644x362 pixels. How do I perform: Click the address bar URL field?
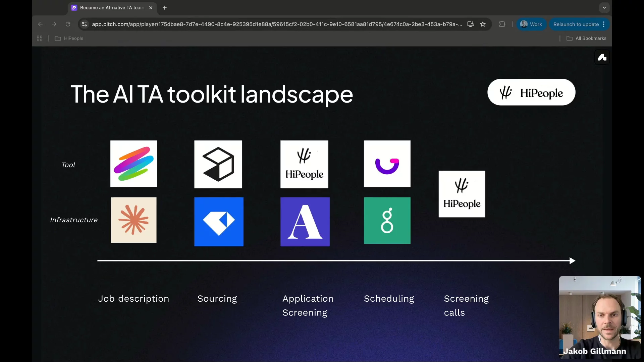tap(277, 24)
